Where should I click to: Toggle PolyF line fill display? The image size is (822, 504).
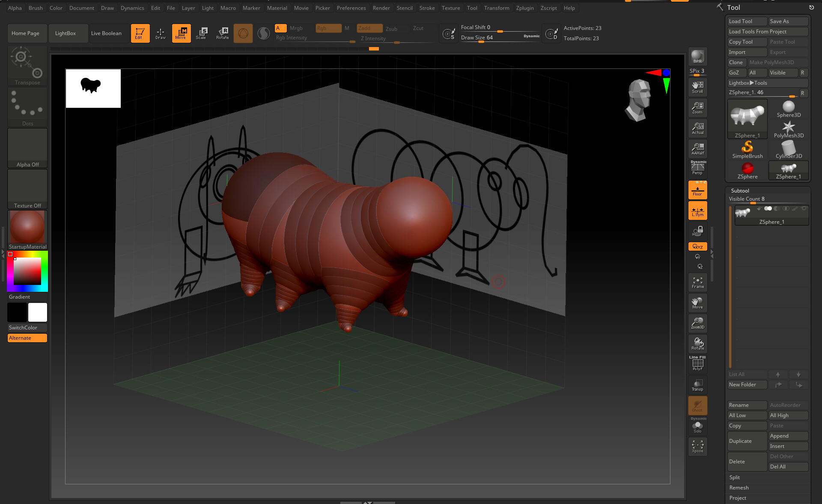(x=697, y=364)
